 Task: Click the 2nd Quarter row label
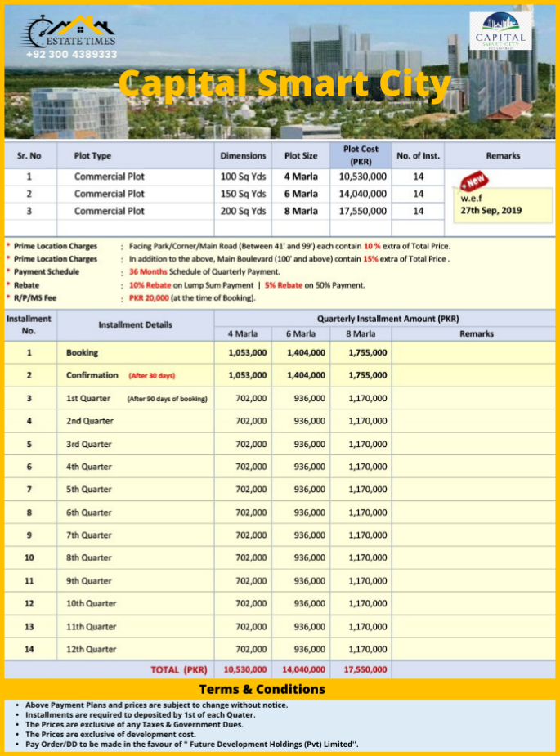90,421
